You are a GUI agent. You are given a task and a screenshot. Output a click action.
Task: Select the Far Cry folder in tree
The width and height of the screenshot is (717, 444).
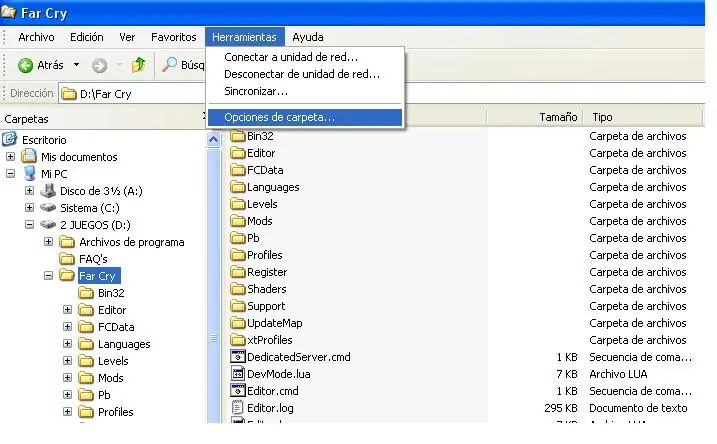pyautogui.click(x=99, y=276)
